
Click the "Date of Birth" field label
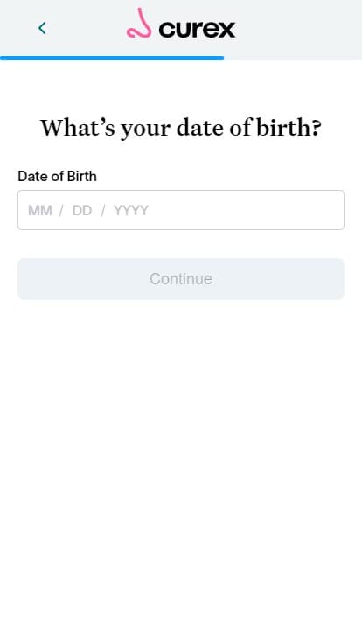pos(58,176)
